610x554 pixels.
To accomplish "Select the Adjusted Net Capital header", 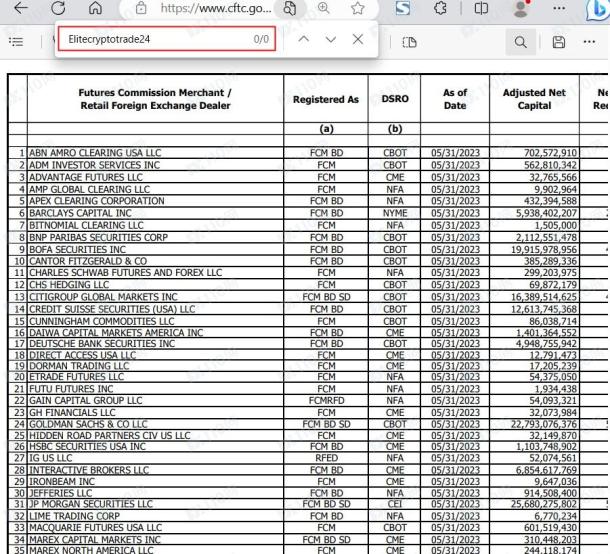I will point(534,99).
